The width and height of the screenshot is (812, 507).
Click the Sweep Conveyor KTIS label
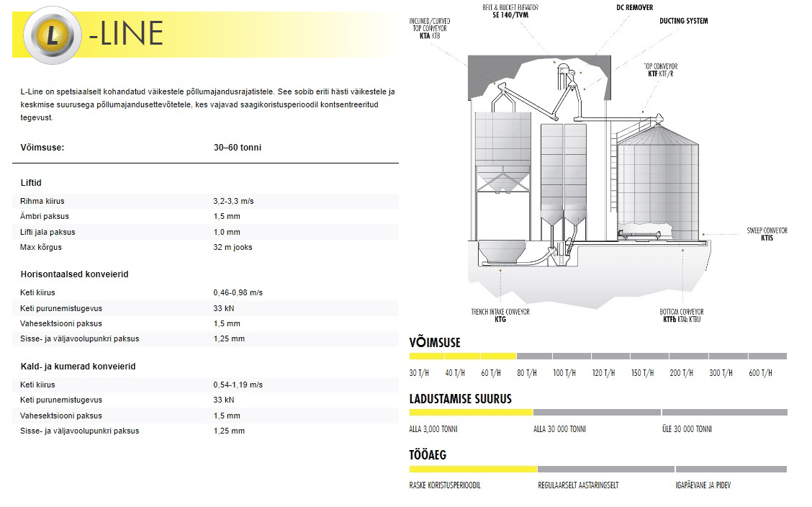pyautogui.click(x=767, y=234)
